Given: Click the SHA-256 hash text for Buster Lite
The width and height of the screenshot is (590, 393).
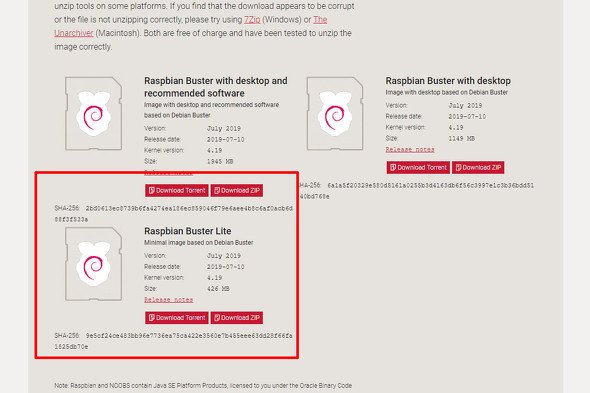Looking at the screenshot, I should (173, 341).
